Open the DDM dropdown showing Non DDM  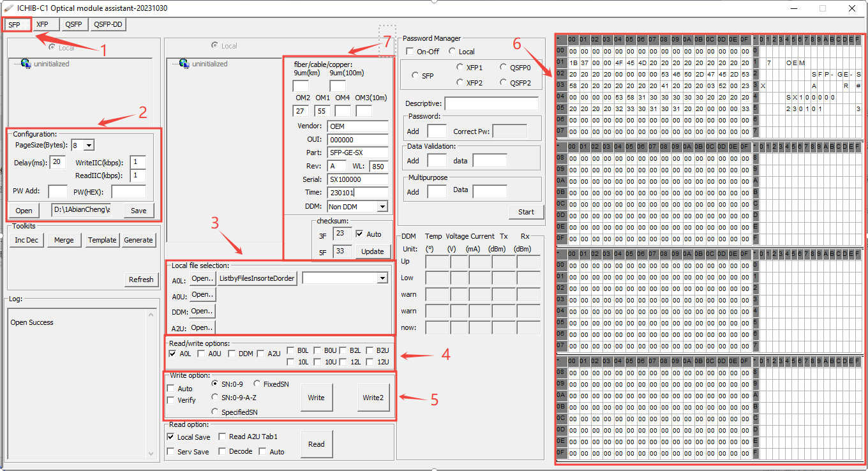(384, 206)
